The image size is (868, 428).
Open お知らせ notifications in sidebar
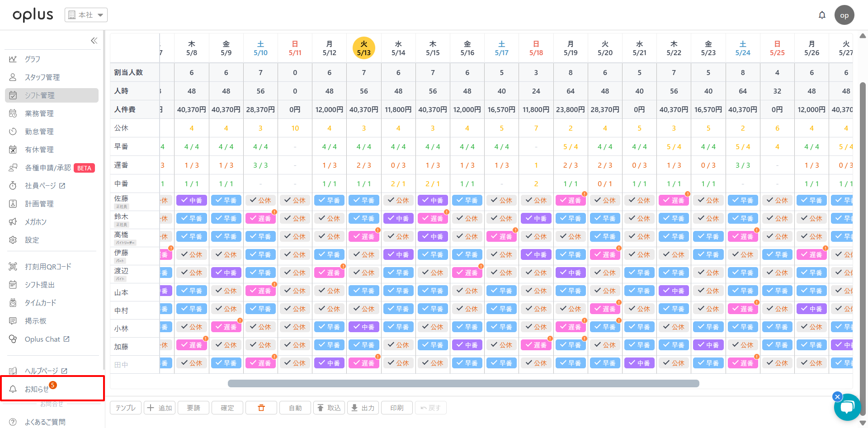click(x=37, y=389)
